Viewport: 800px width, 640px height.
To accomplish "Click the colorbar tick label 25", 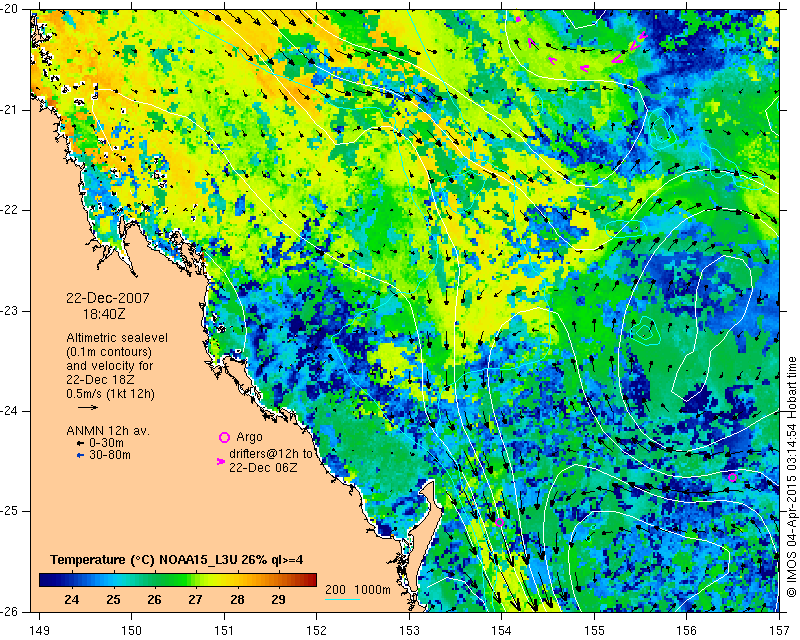I will click(x=113, y=599).
